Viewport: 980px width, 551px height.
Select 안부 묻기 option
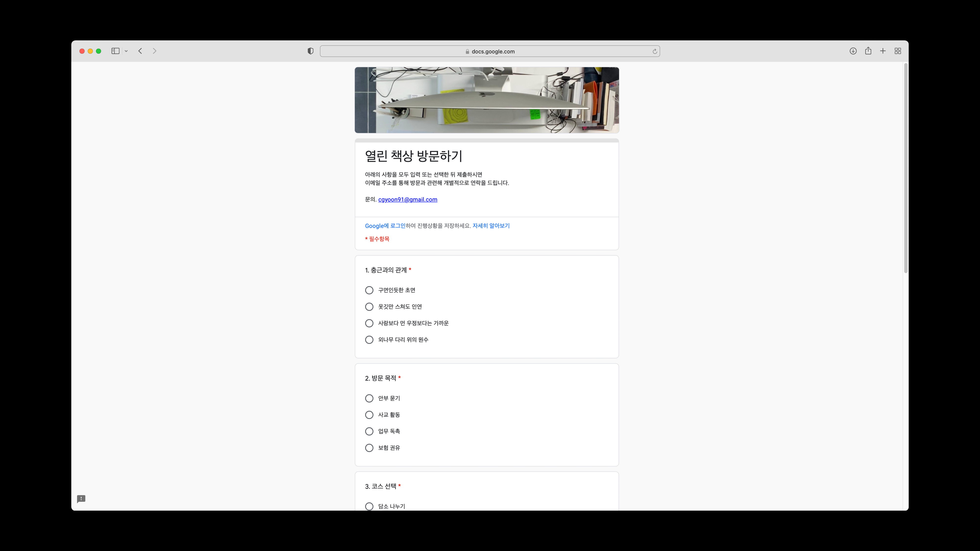[x=369, y=398]
